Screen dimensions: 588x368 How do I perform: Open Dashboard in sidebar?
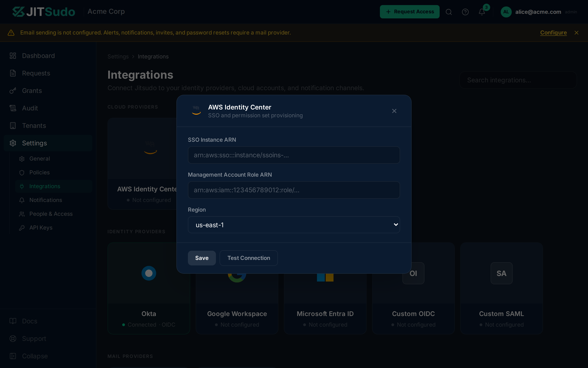pyautogui.click(x=48, y=56)
